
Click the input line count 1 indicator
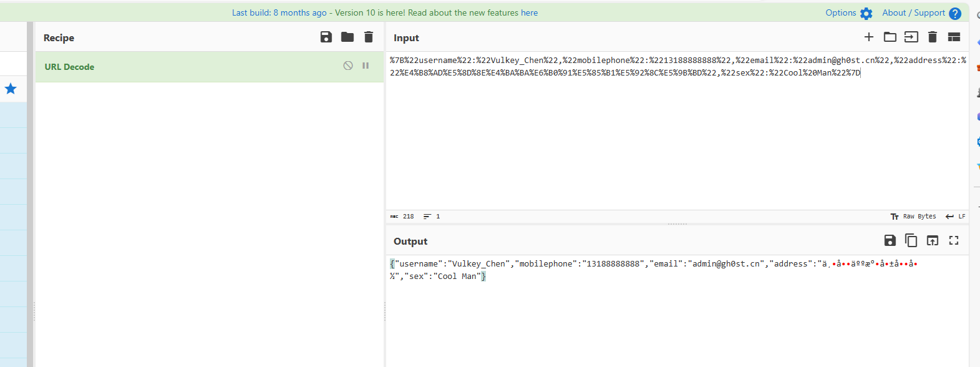[432, 217]
